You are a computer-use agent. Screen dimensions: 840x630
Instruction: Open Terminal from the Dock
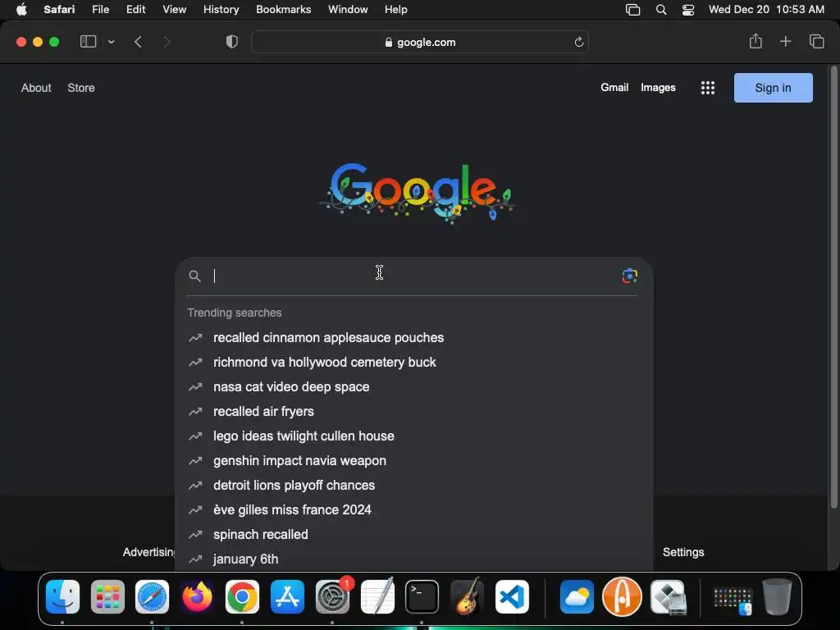(422, 596)
